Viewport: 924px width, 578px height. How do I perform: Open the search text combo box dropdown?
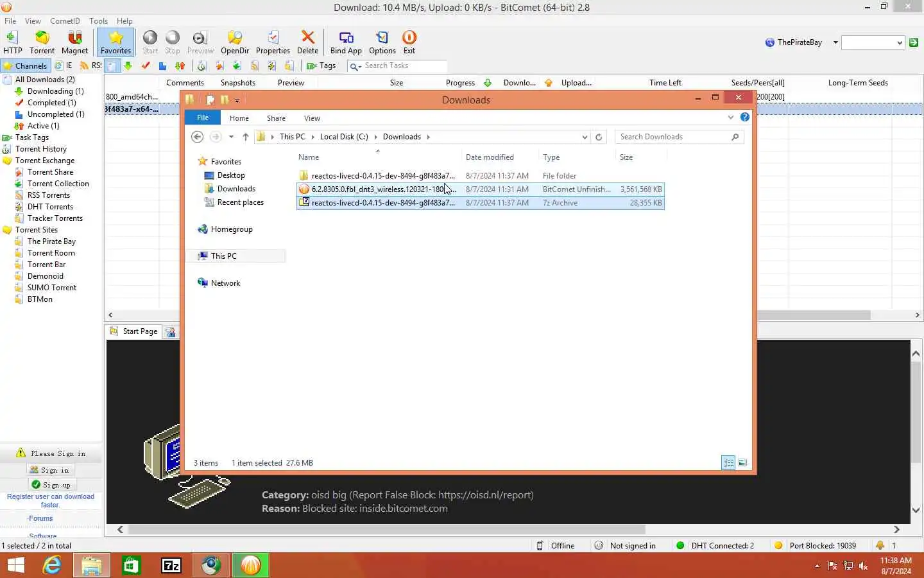pyautogui.click(x=899, y=42)
